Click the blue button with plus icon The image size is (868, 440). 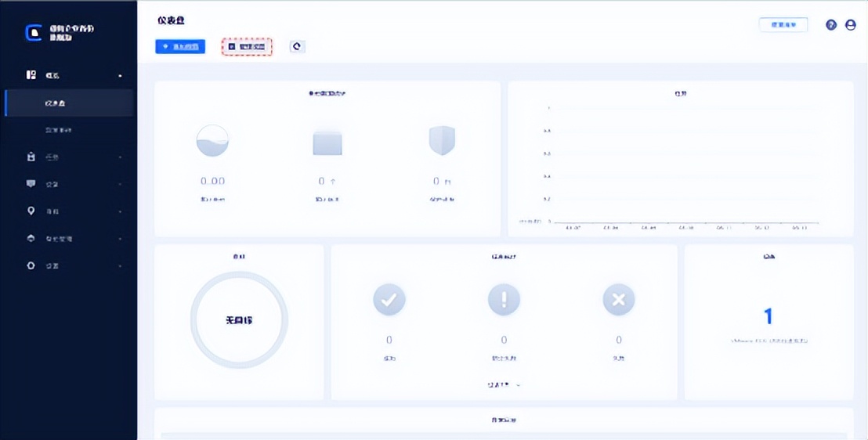180,46
